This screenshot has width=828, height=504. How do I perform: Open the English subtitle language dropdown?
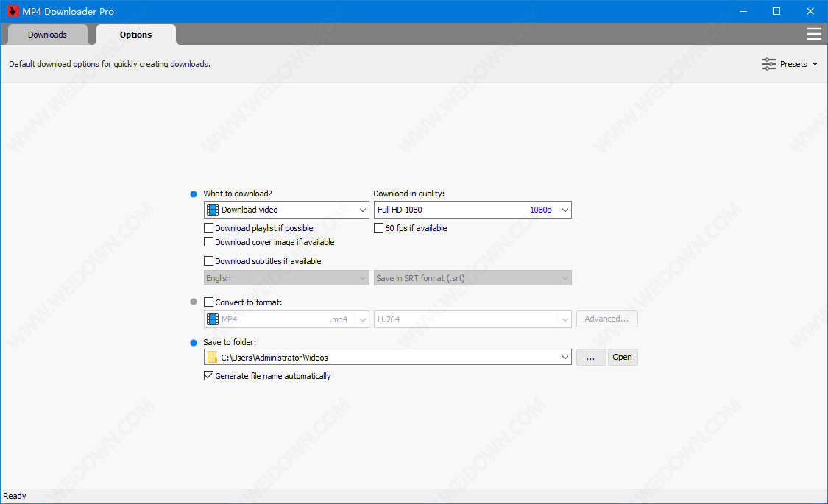click(286, 278)
